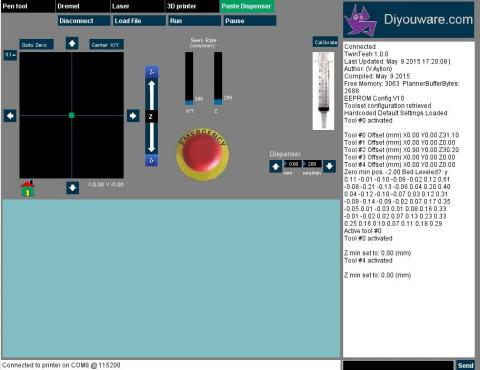Viewport: 480px width, 370px height.
Task: Open the Pen tool tab
Action: point(28,6)
